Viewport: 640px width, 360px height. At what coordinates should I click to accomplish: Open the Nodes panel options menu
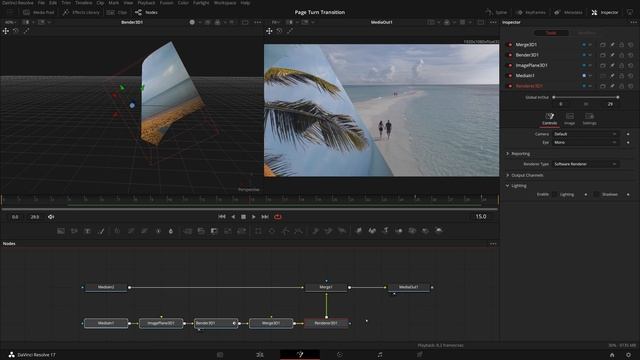pos(493,244)
